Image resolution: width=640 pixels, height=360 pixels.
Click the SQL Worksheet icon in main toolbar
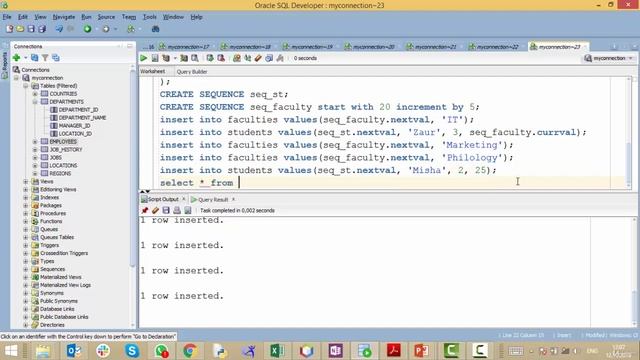pyautogui.click(x=131, y=29)
